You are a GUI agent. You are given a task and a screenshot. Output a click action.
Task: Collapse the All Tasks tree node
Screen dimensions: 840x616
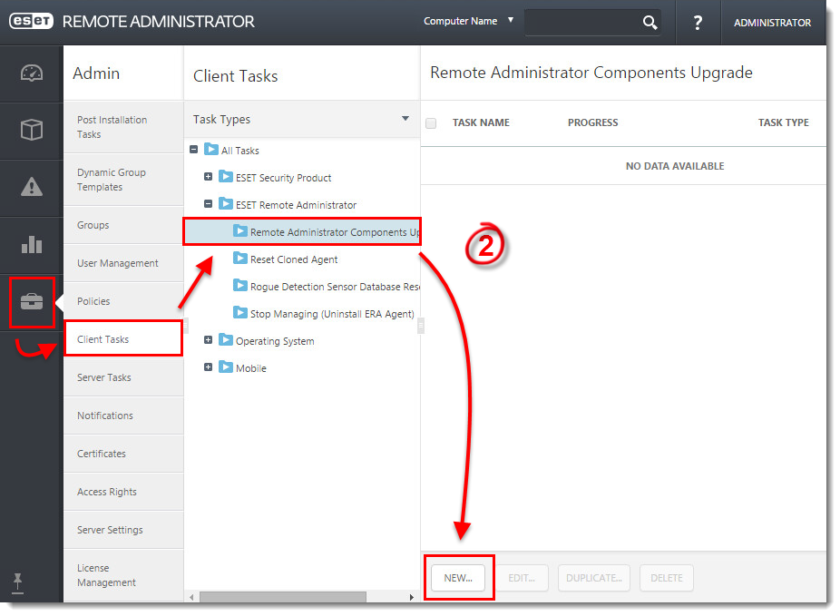pos(194,150)
